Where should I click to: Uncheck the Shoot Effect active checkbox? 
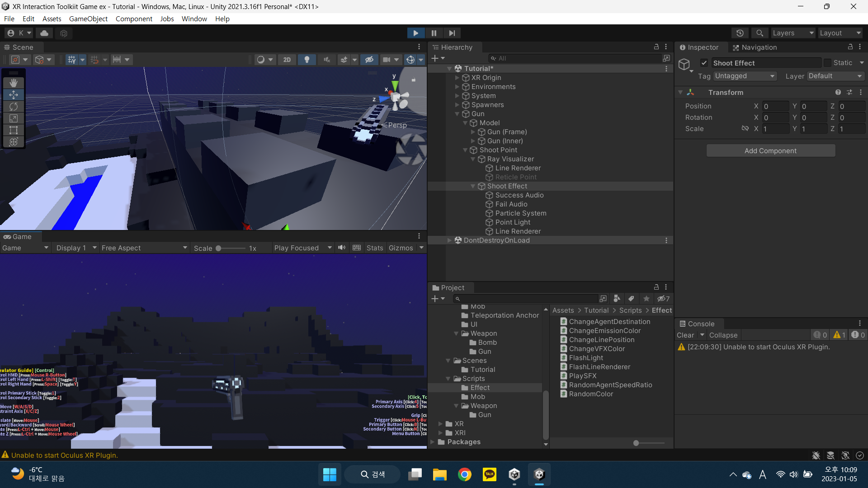point(704,63)
